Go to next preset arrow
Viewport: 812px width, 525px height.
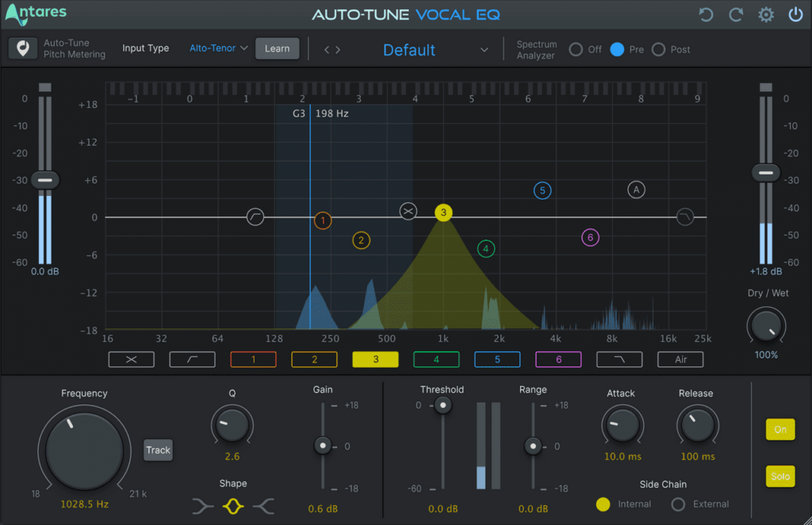[338, 50]
